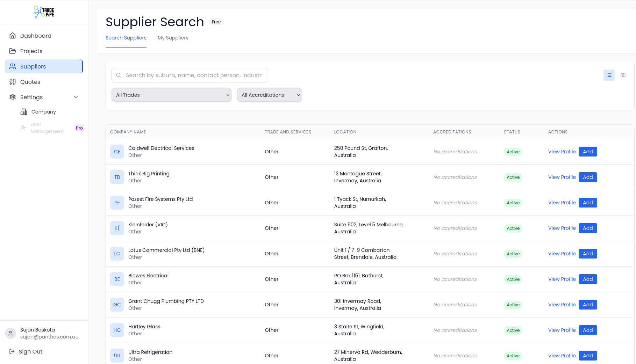Go to Projects in sidebar
The height and width of the screenshot is (364, 636).
[x=31, y=51]
